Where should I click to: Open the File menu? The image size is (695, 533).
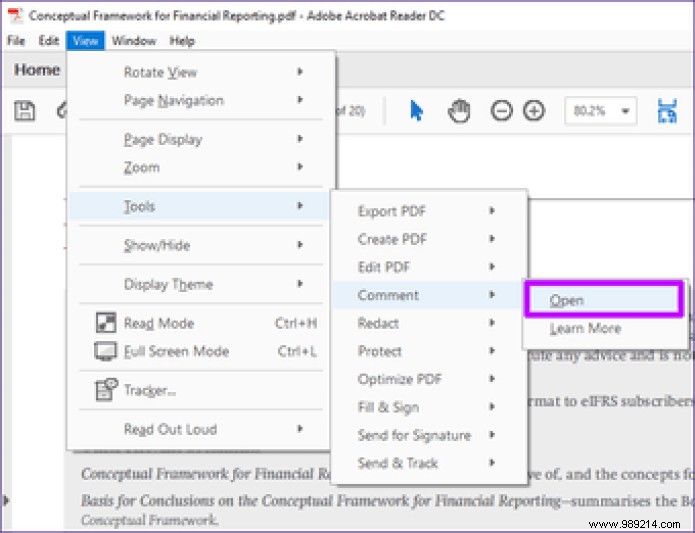16,41
